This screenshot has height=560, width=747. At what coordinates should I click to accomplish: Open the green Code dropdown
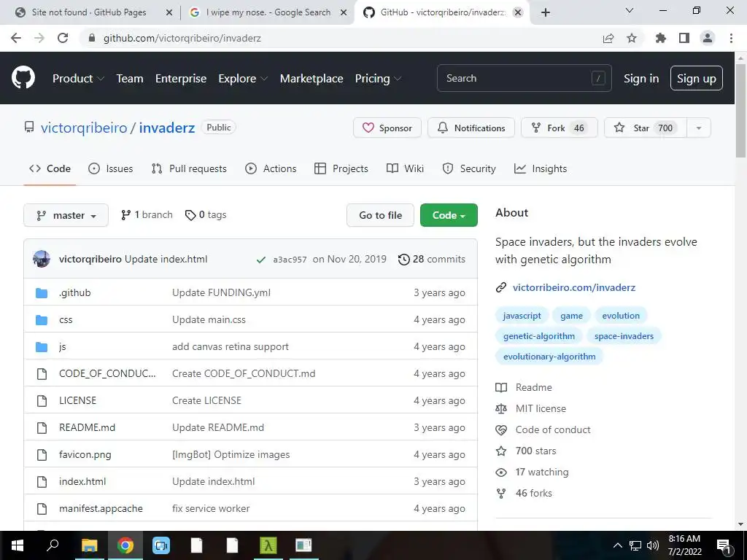[449, 215]
